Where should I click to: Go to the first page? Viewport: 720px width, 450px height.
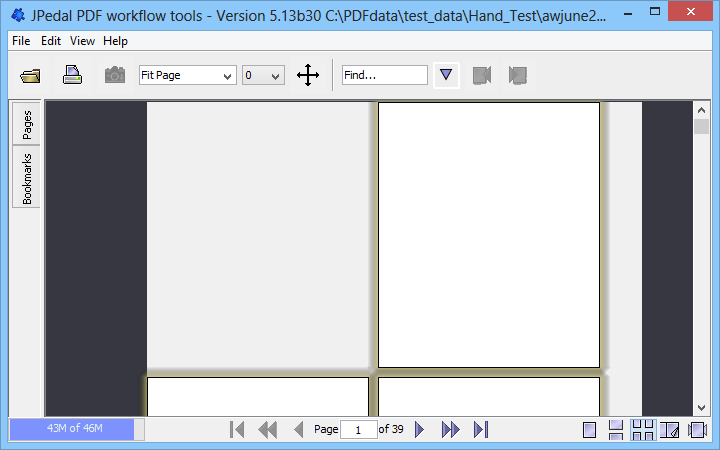[x=237, y=429]
